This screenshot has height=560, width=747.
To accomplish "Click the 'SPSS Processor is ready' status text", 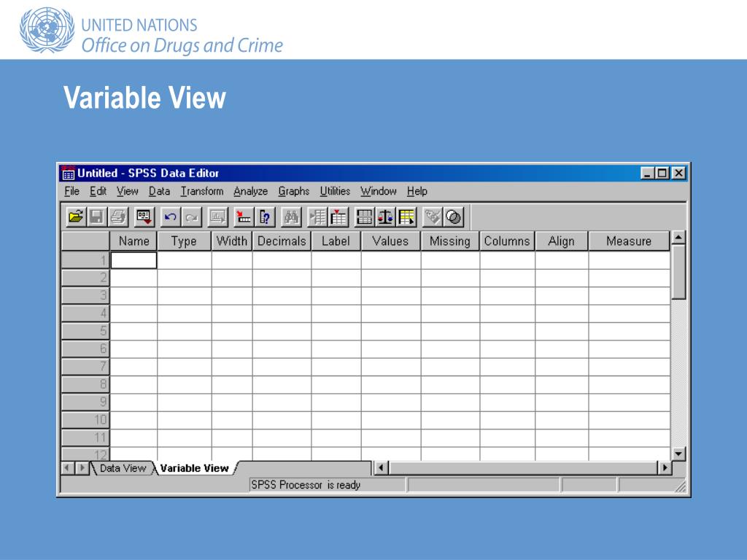I will click(306, 485).
